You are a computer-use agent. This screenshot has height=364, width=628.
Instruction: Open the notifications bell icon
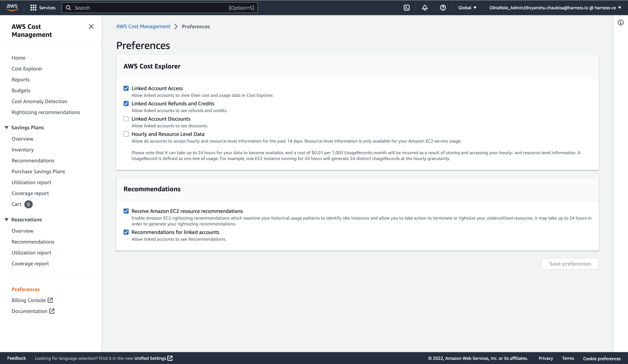(425, 8)
